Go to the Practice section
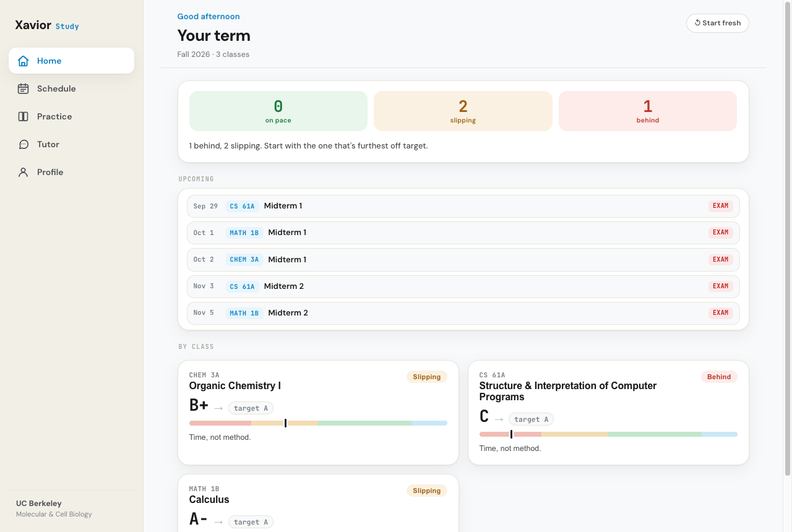The height and width of the screenshot is (532, 792). pyautogui.click(x=71, y=116)
